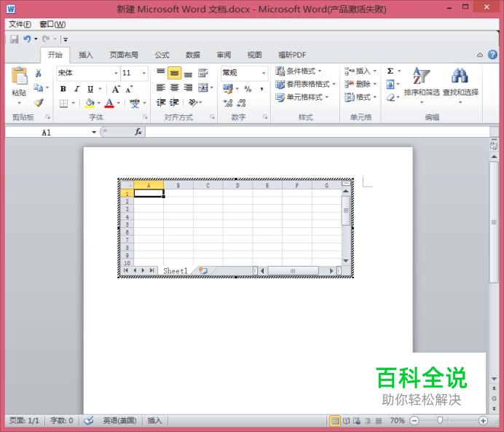Decrease font size with the smaller A icon
504x432 pixels.
tap(129, 89)
